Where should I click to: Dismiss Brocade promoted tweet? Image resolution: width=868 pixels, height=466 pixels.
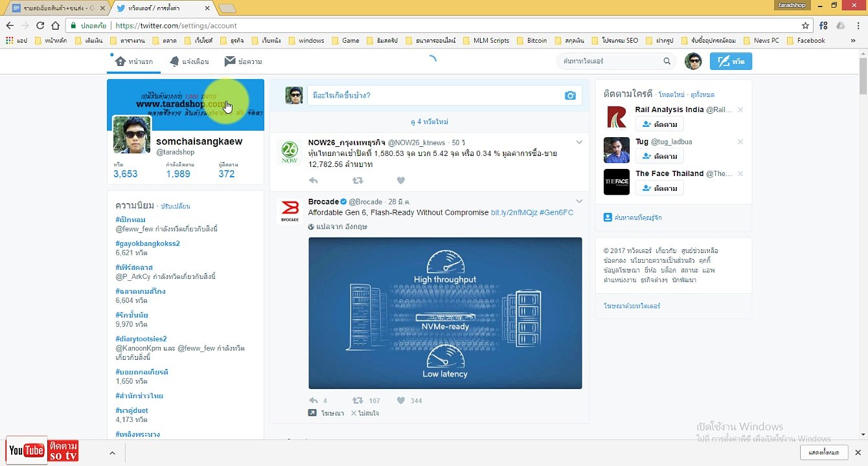[365, 413]
